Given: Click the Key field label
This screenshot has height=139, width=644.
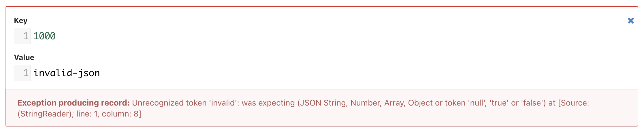Looking at the screenshot, I should click(21, 20).
